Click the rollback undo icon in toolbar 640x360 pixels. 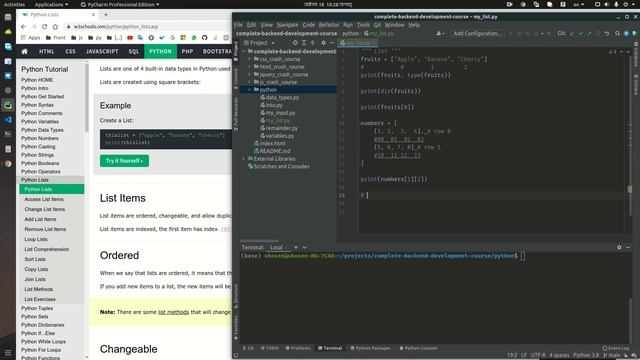pos(607,33)
